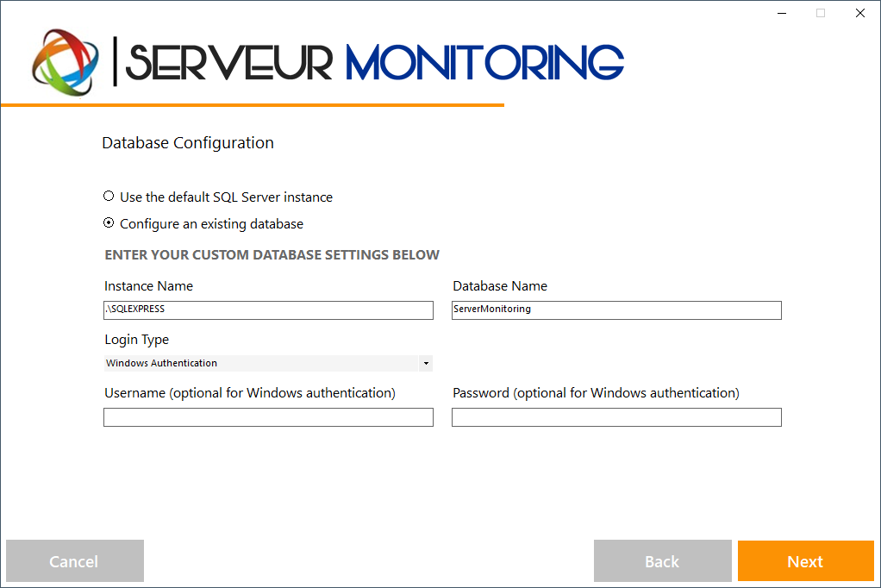Click the "Database Configuration" heading
This screenshot has height=588, width=881.
click(188, 143)
